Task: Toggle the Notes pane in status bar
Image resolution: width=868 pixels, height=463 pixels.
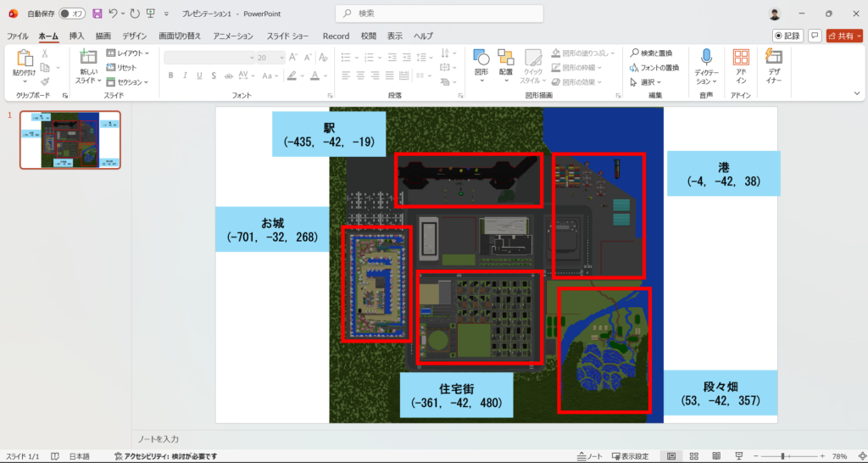Action: [590, 456]
